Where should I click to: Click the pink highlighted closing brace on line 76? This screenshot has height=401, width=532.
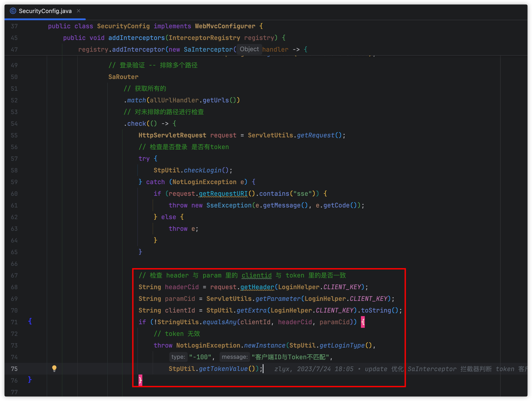point(140,380)
